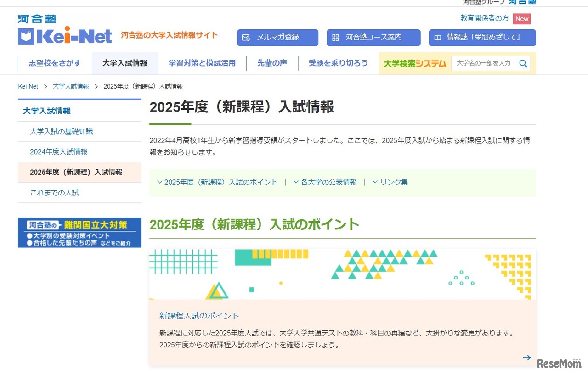Open the 受験を乗り切ろう section
Screen dimensions: 588x374
pos(339,63)
